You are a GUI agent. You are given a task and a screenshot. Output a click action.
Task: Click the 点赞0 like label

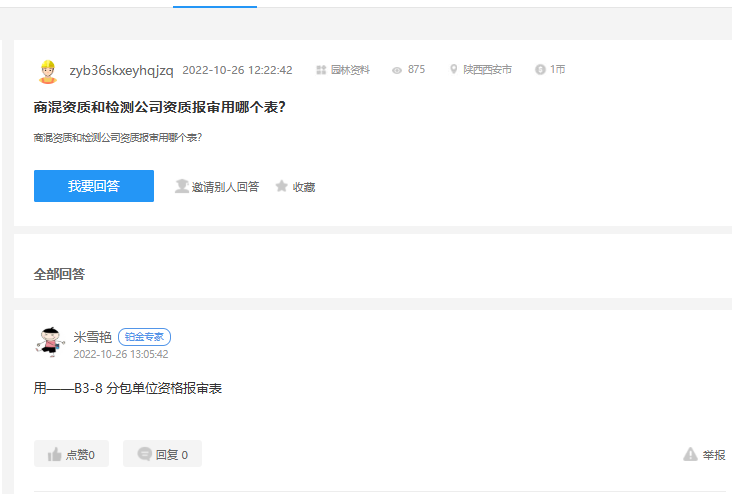coord(80,455)
